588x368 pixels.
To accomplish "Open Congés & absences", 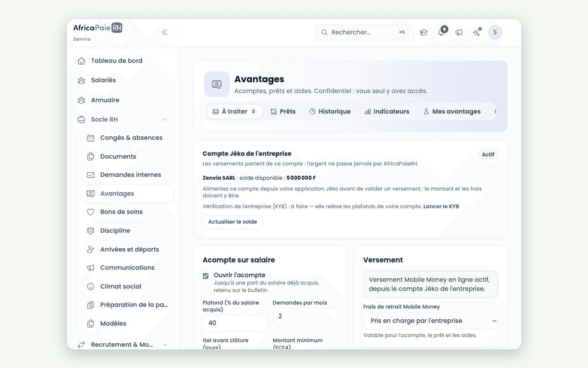I will click(x=127, y=138).
